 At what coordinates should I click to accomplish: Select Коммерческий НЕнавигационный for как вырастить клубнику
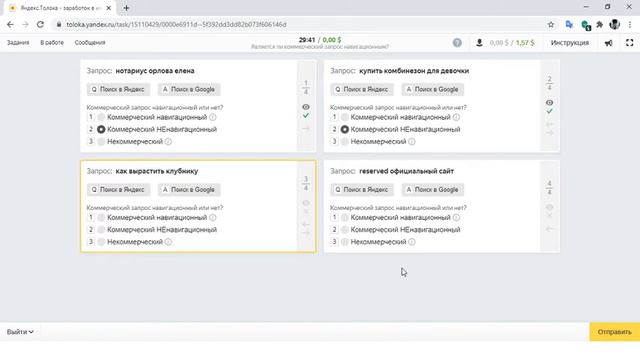pyautogui.click(x=101, y=230)
